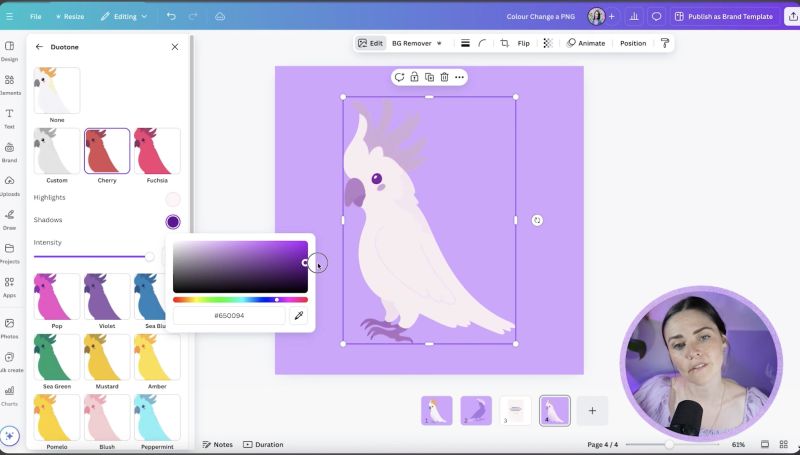The width and height of the screenshot is (800, 455).
Task: Open the Photos sidebar icon
Action: 9,328
